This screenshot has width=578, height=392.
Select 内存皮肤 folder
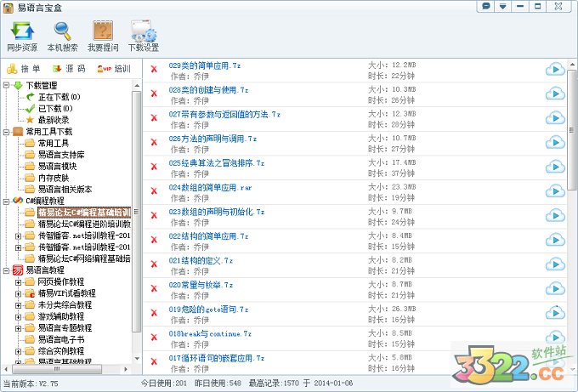[54, 178]
